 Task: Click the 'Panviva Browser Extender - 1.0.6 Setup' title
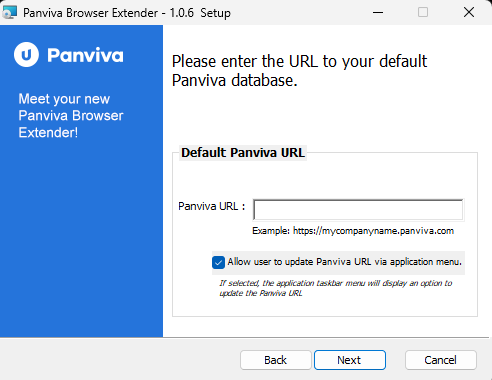point(127,13)
